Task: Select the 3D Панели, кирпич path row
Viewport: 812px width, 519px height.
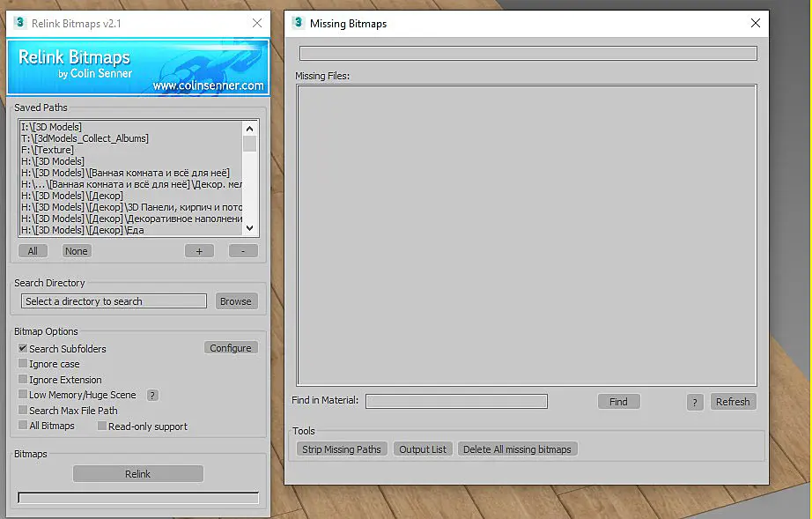Action: point(131,207)
